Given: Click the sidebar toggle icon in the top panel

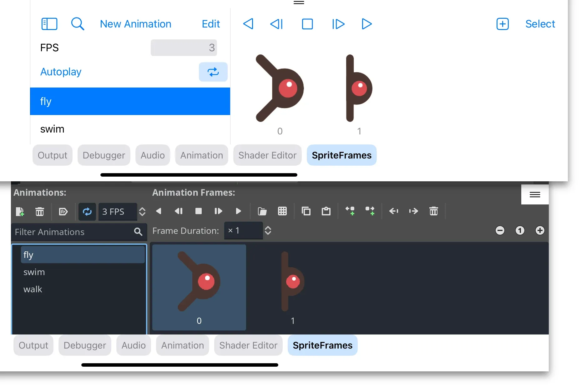Looking at the screenshot, I should pyautogui.click(x=49, y=24).
